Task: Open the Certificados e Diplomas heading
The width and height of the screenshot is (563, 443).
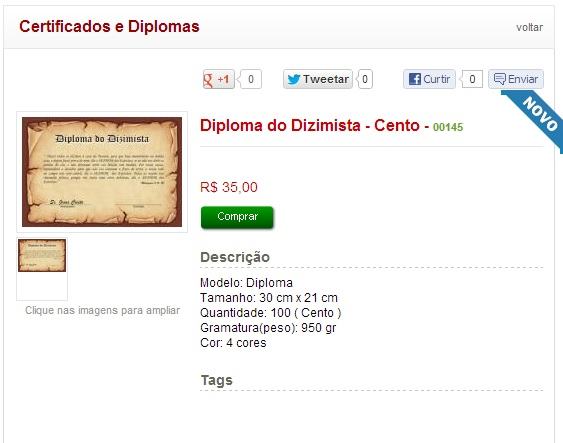Action: tap(109, 27)
